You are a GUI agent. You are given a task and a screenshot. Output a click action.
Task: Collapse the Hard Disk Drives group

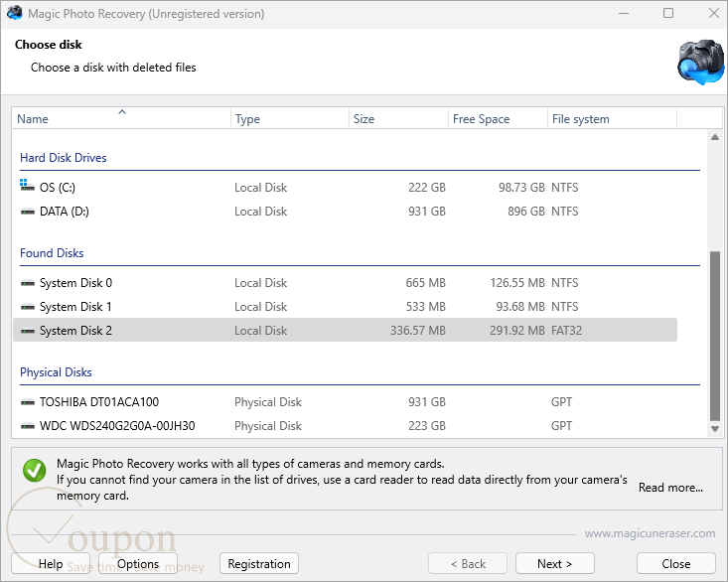(x=64, y=158)
